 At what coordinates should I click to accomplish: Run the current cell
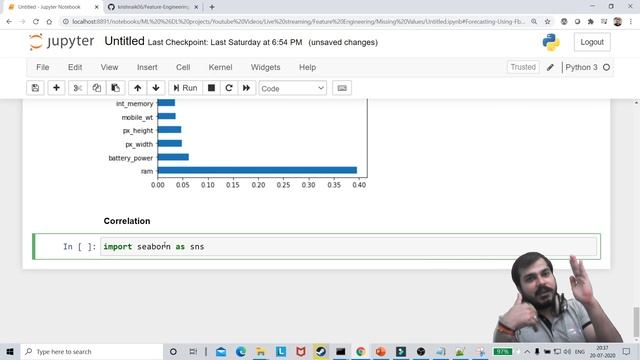pos(185,88)
